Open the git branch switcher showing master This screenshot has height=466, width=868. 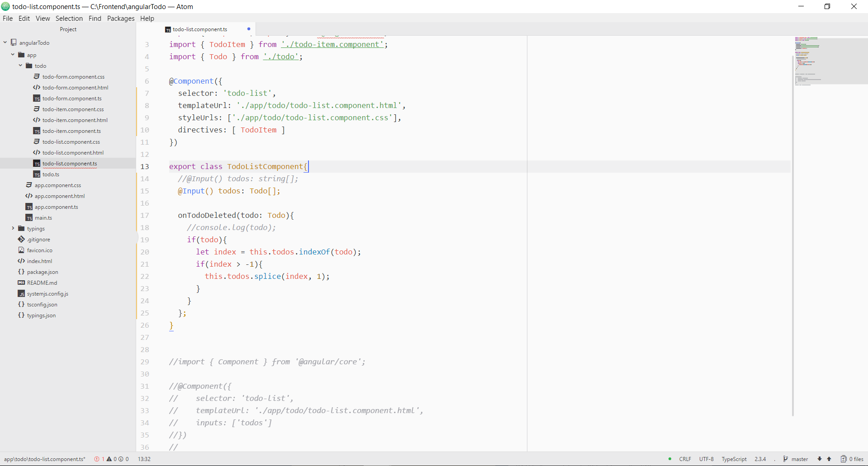[x=798, y=459]
